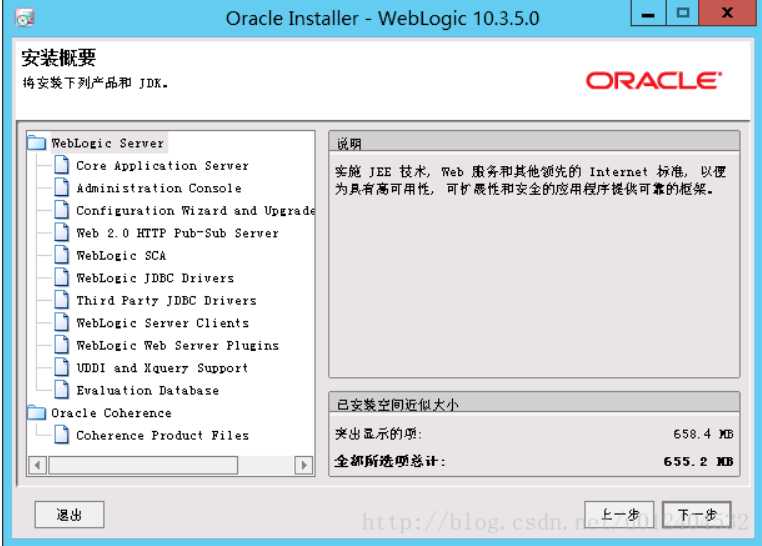Click the WebLogic Server Clients document icon
This screenshot has width=762, height=546.
(61, 322)
